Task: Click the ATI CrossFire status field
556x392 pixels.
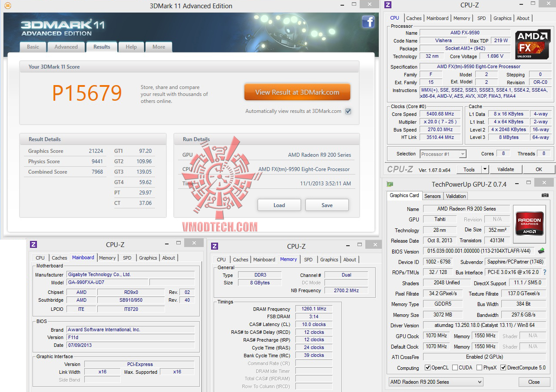Action: [x=485, y=357]
